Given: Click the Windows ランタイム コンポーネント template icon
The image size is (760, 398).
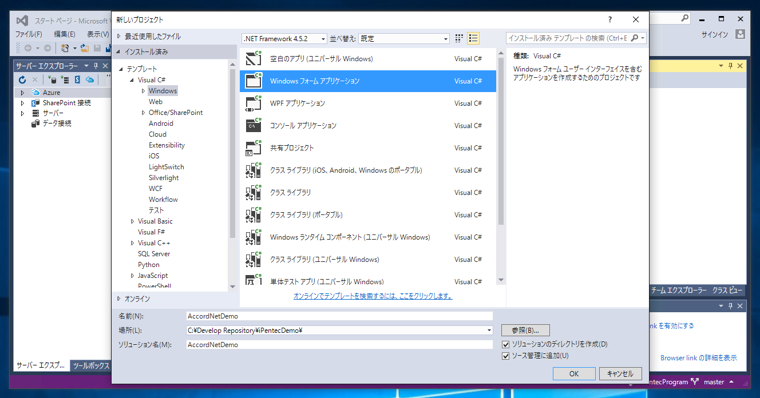Looking at the screenshot, I should 253,237.
